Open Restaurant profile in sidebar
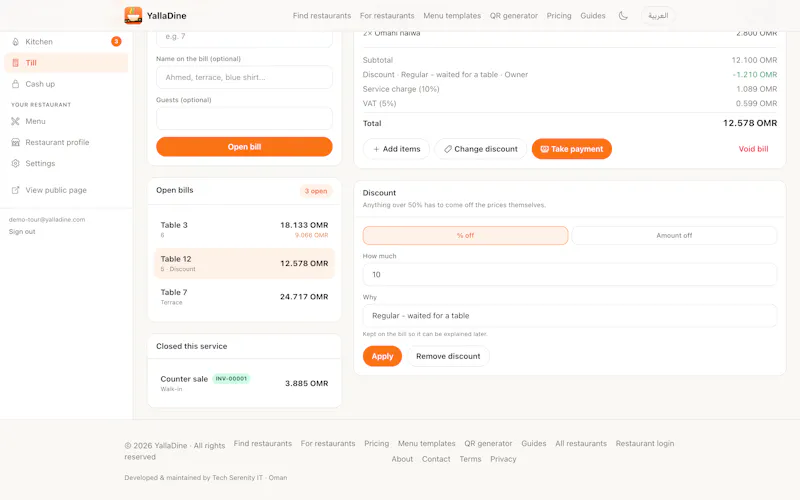This screenshot has width=800, height=500. pos(66,142)
